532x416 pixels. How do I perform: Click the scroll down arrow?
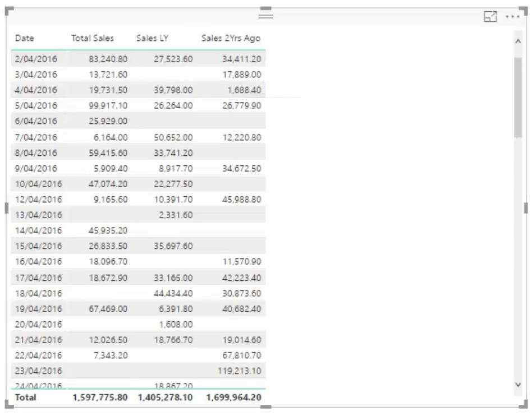[518, 385]
